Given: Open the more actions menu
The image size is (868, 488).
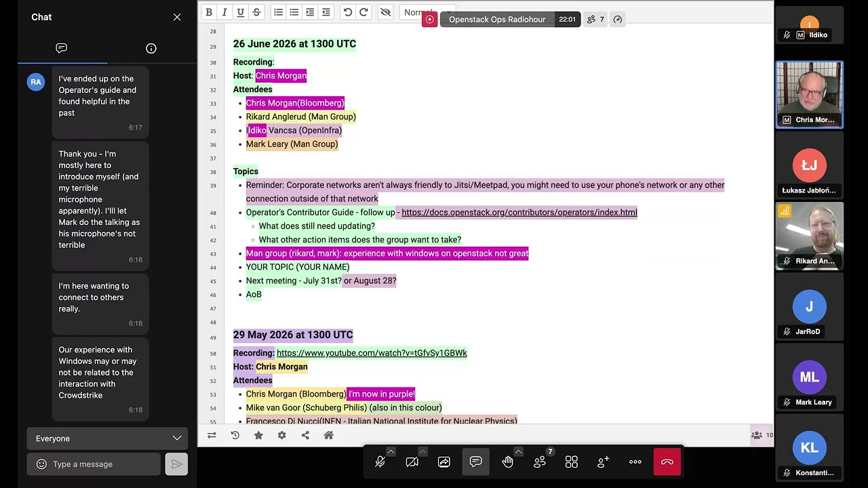Looking at the screenshot, I should (x=635, y=462).
